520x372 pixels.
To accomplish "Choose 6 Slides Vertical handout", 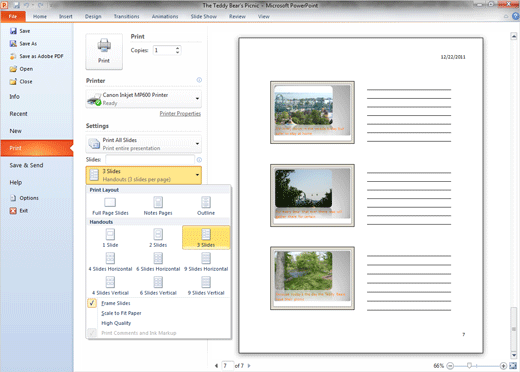I will 158,286.
